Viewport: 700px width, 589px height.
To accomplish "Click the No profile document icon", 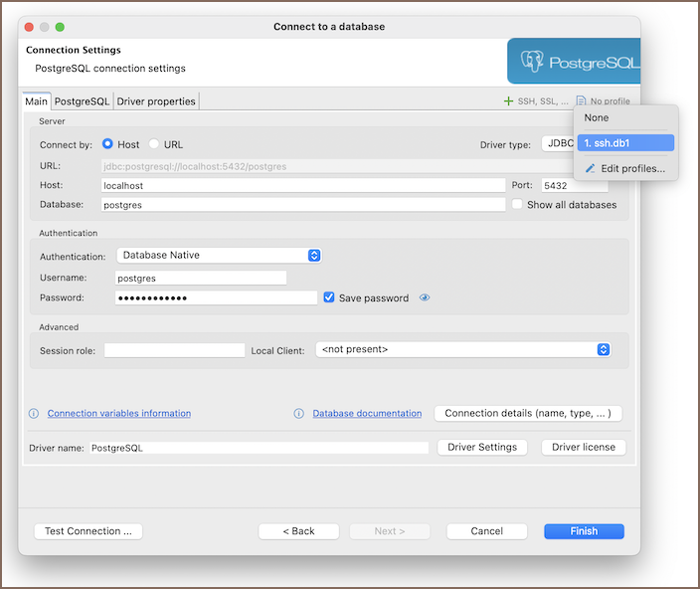I will point(581,101).
